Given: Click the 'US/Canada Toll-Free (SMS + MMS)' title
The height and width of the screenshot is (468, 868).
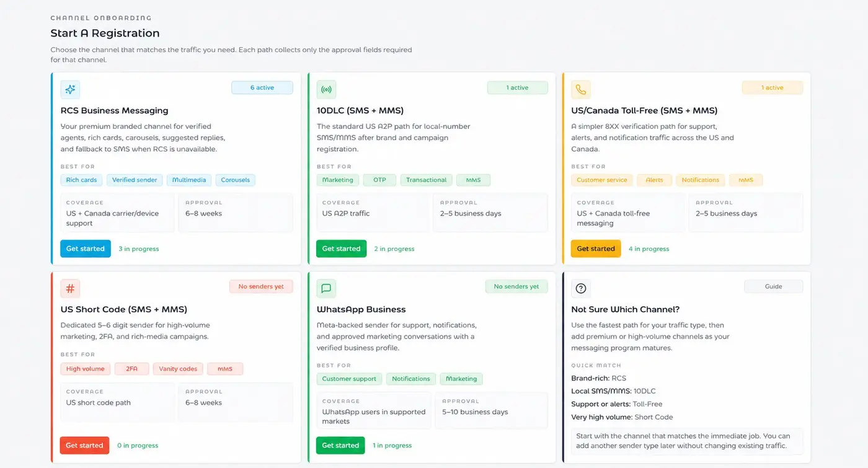Looking at the screenshot, I should 644,110.
